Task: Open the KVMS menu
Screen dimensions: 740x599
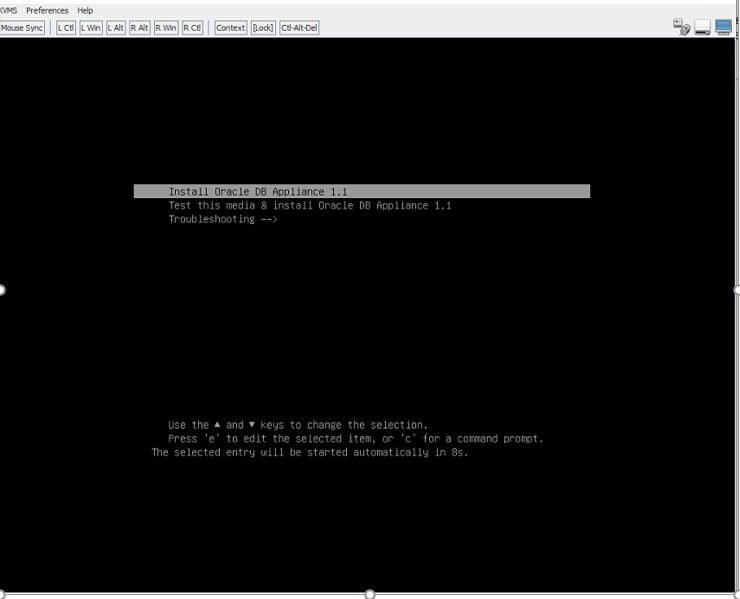Action: [8, 10]
